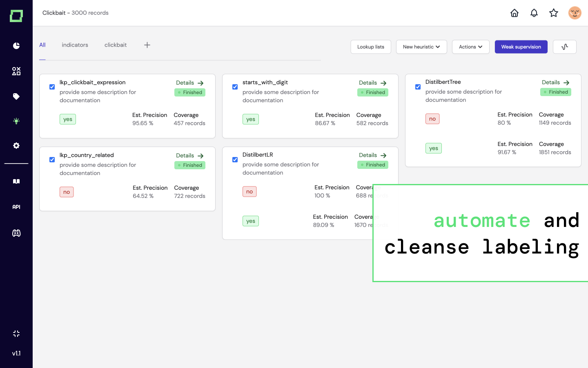Open the shapes data browser icon
This screenshot has width=588, height=368.
point(16,71)
